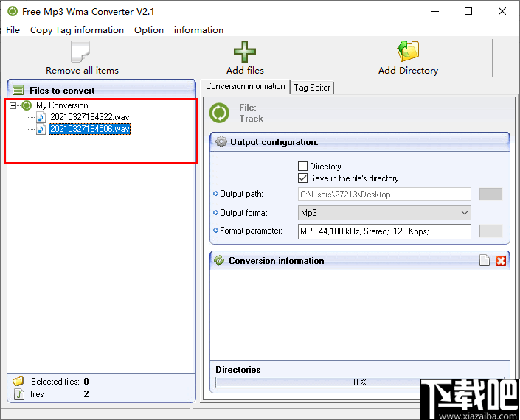Enable the Directory checkbox
The image size is (520, 420).
(x=302, y=166)
